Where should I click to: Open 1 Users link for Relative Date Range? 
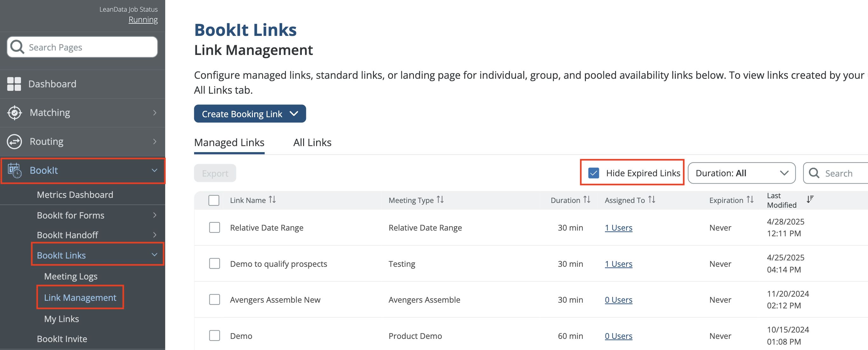(618, 228)
